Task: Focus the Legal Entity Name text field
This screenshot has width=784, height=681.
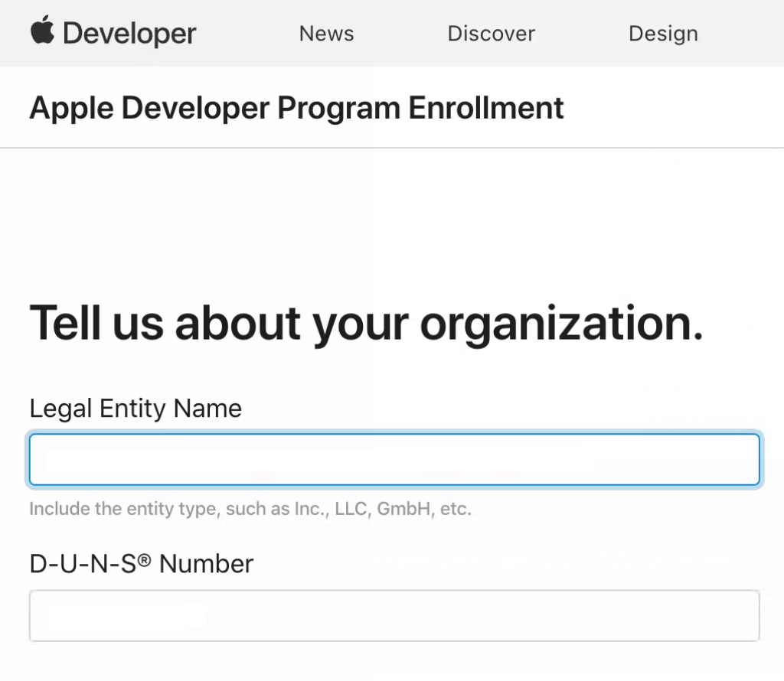Action: coord(394,460)
